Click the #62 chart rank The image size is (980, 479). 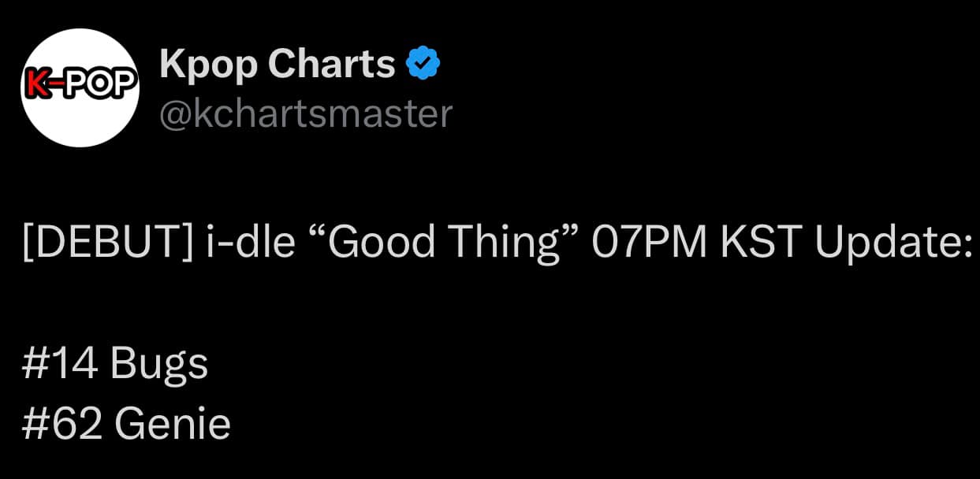(62, 425)
